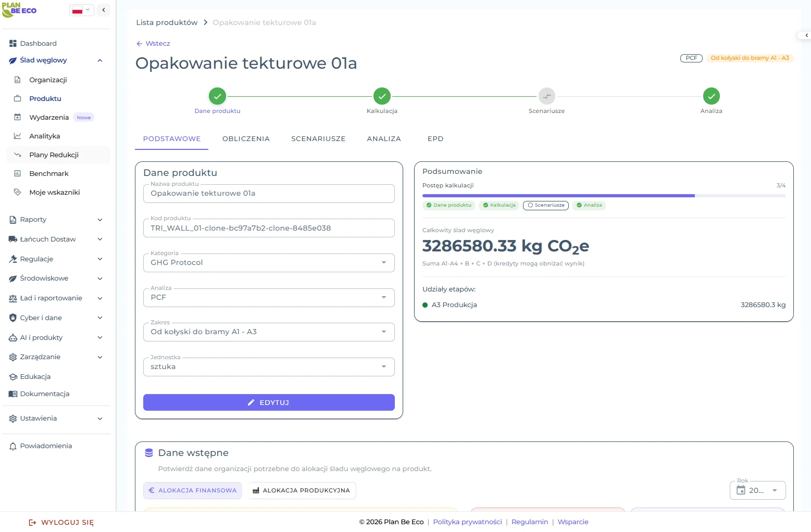811x532 pixels.
Task: Open the Zakres dropdown
Action: tap(268, 332)
